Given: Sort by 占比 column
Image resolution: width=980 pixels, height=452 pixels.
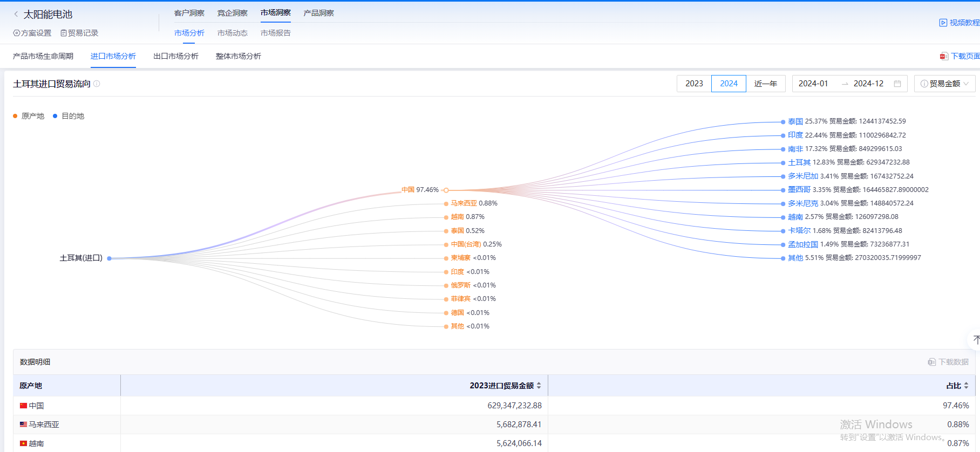Looking at the screenshot, I should pos(966,386).
